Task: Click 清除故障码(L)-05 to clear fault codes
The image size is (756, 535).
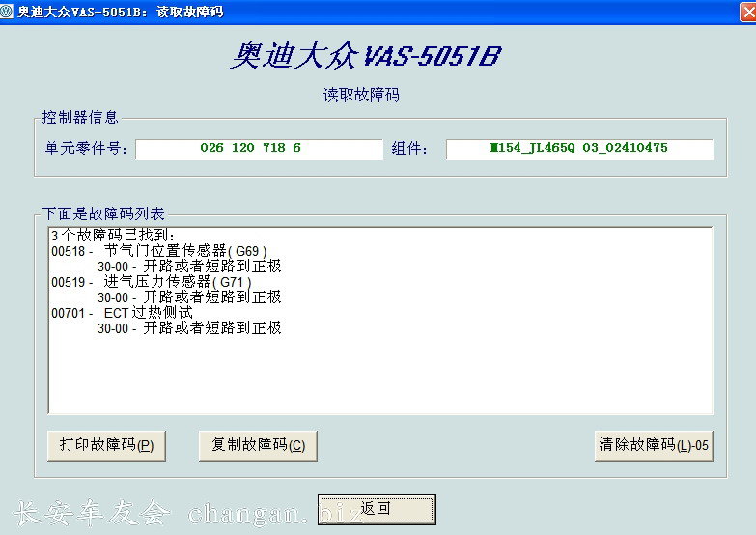Action: pos(654,446)
